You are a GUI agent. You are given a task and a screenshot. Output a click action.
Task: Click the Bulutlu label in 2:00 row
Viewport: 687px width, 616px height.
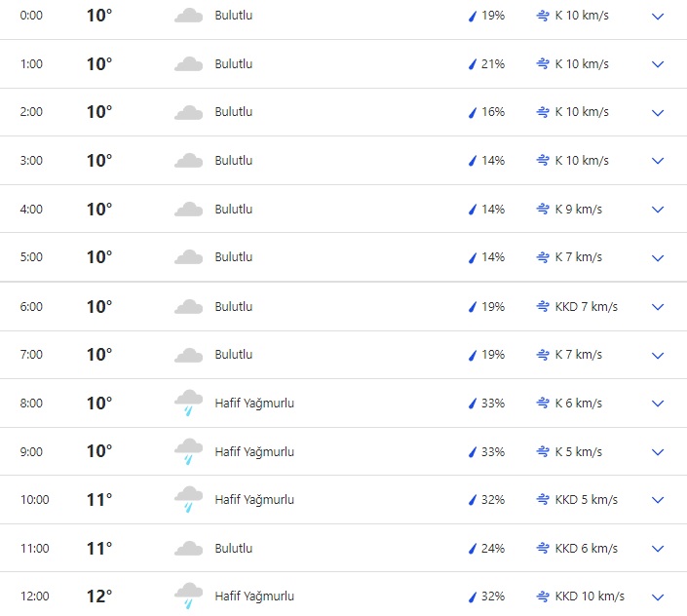[234, 112]
